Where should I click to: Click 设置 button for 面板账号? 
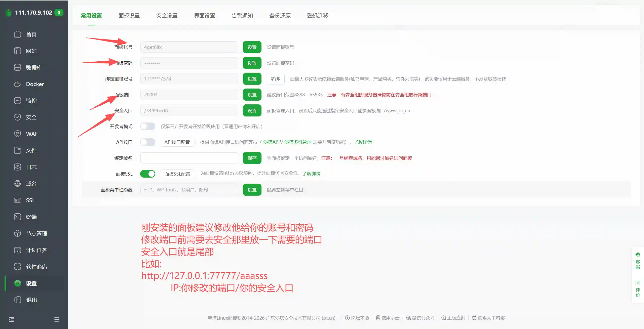pyautogui.click(x=252, y=47)
